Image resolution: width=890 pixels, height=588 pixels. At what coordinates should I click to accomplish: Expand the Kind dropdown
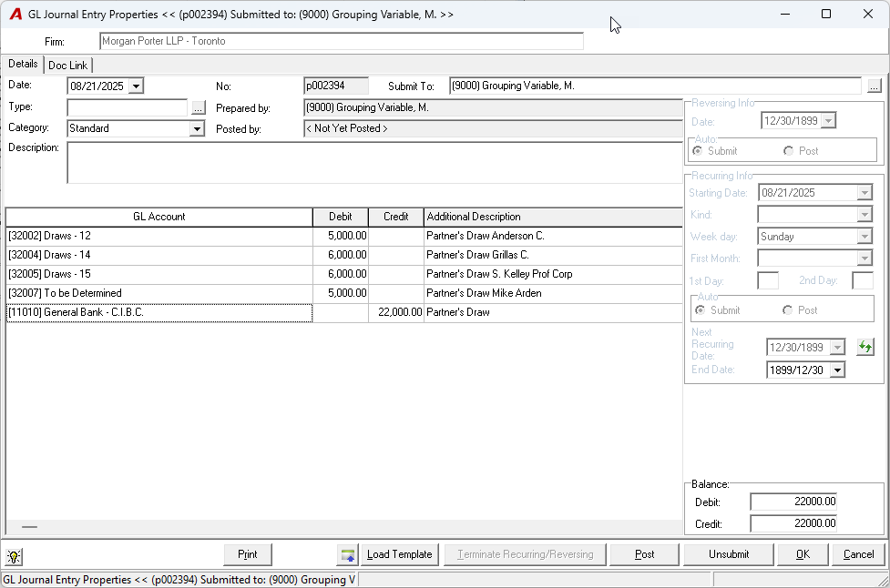click(864, 214)
